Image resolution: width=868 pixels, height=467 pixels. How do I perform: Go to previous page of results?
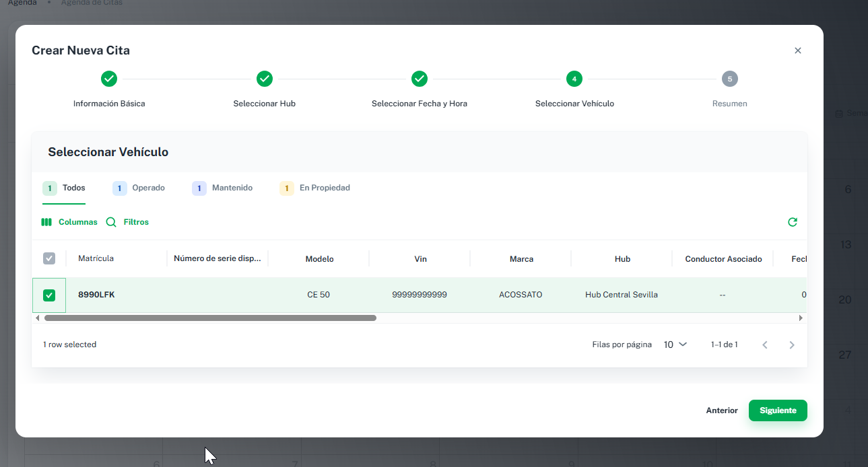pos(765,345)
